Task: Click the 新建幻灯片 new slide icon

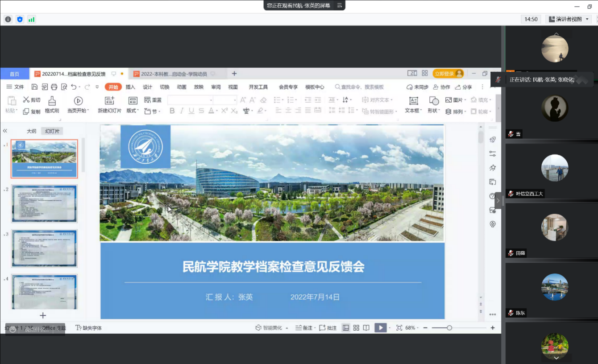Action: [x=109, y=101]
